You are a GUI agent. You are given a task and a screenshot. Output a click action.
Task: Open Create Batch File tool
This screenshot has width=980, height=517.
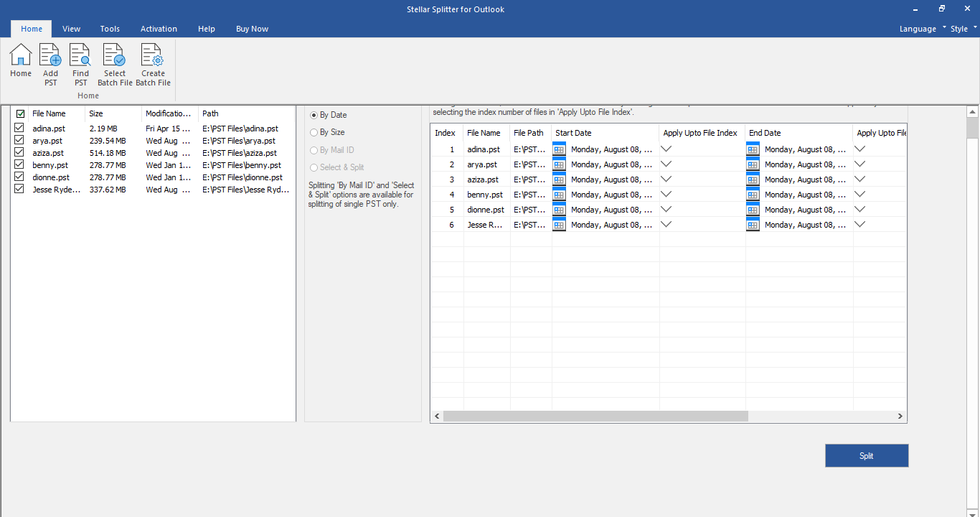click(x=153, y=65)
